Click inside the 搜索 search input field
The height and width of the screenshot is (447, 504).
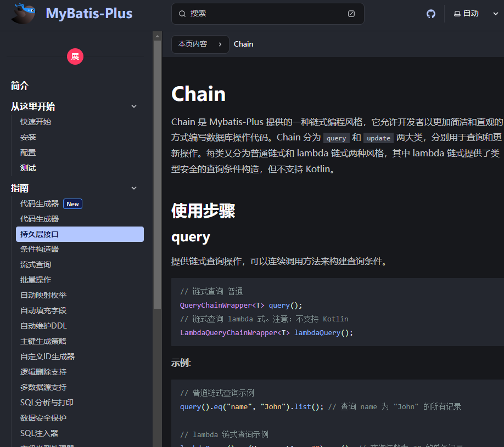tap(264, 13)
